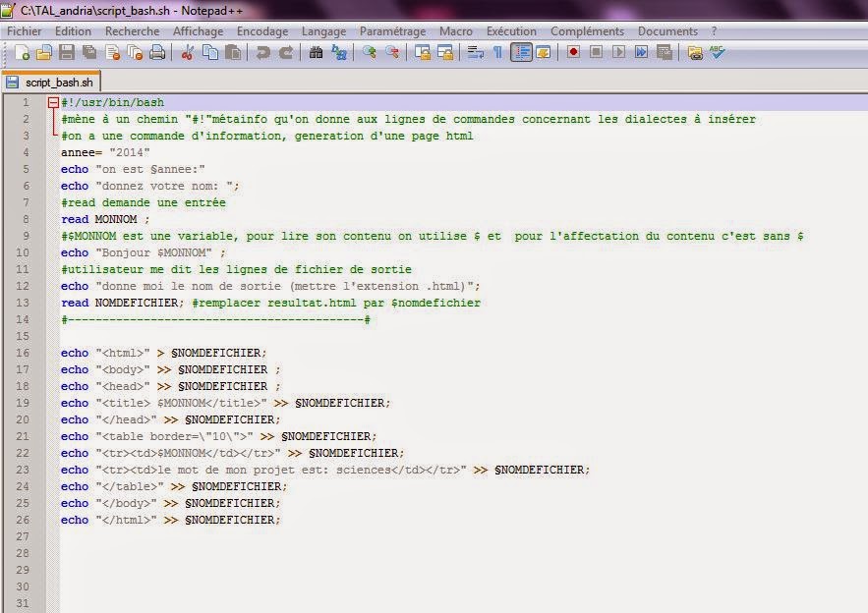868x613 pixels.
Task: Click the Close All documents icon
Action: [x=135, y=53]
